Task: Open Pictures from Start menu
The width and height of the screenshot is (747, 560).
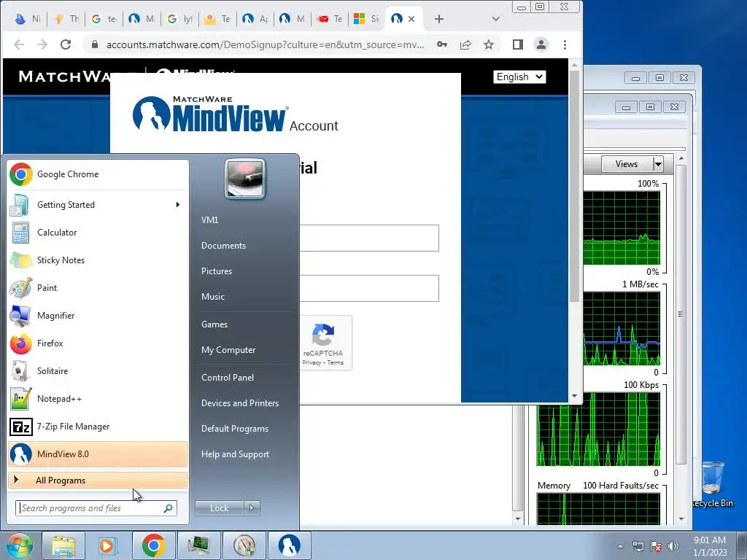Action: (217, 271)
